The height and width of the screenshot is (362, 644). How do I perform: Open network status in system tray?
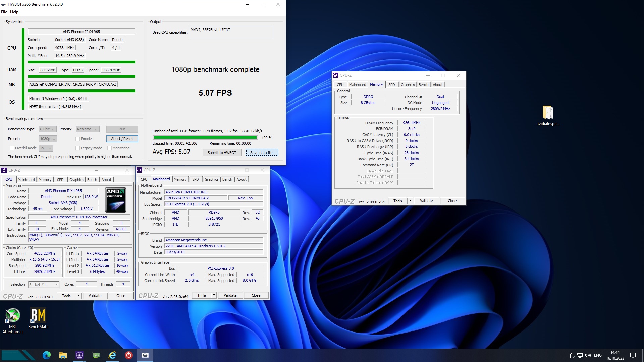(580, 355)
